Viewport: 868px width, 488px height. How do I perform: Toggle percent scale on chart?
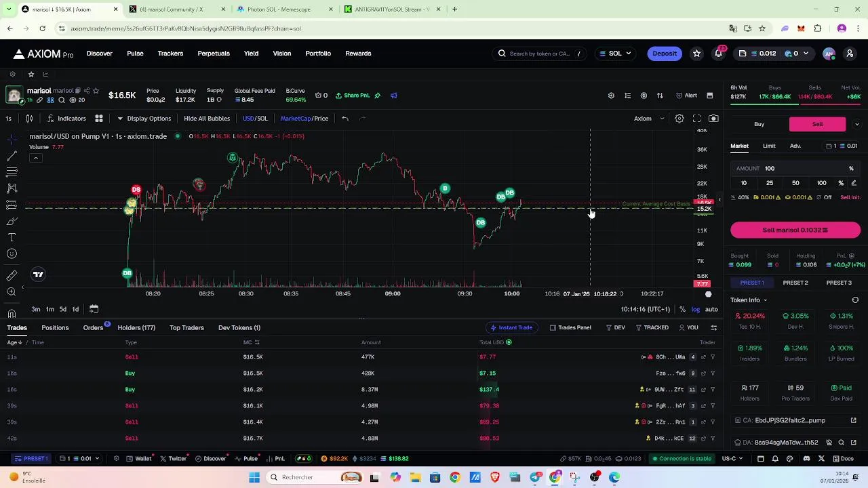(682, 310)
